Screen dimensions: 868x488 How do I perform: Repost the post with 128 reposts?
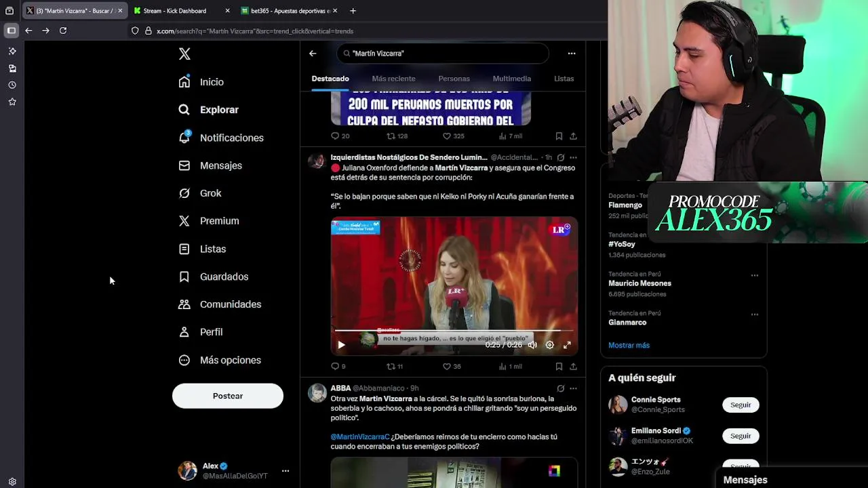tap(397, 136)
